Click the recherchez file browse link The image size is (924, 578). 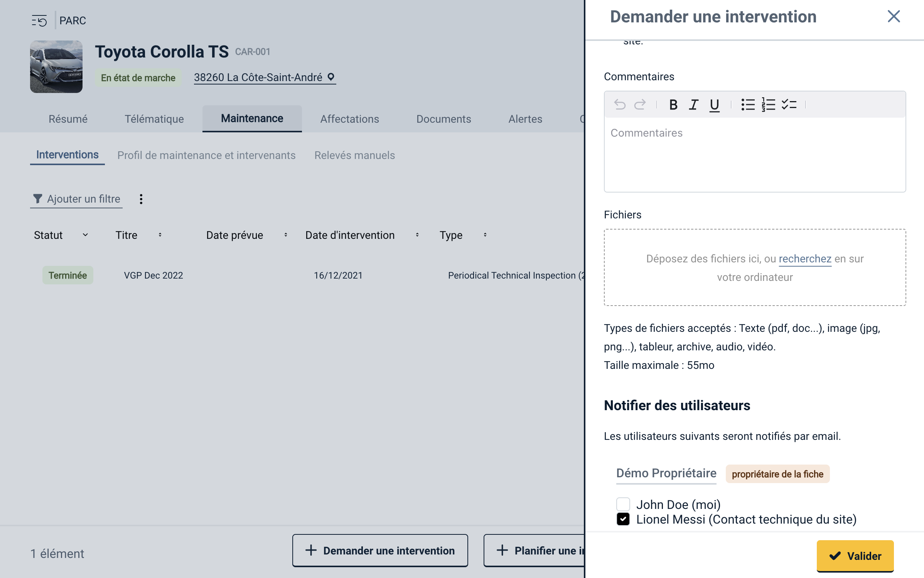pyautogui.click(x=805, y=259)
